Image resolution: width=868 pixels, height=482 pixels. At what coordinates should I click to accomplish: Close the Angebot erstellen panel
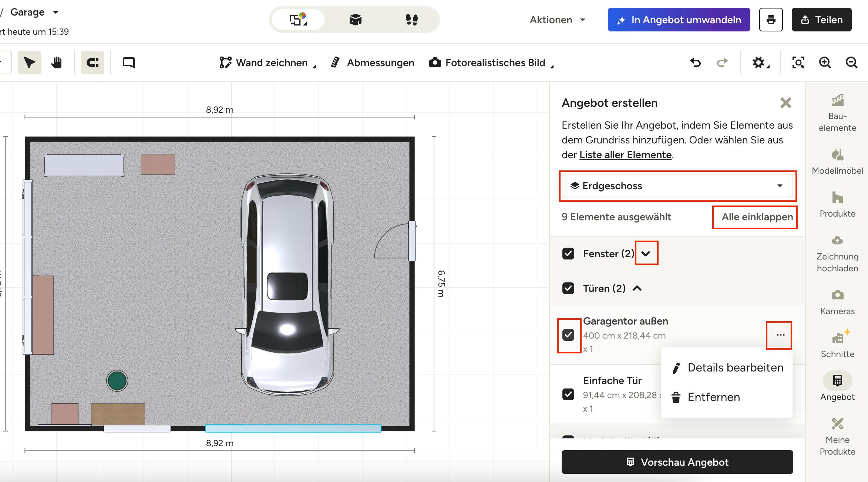(786, 103)
